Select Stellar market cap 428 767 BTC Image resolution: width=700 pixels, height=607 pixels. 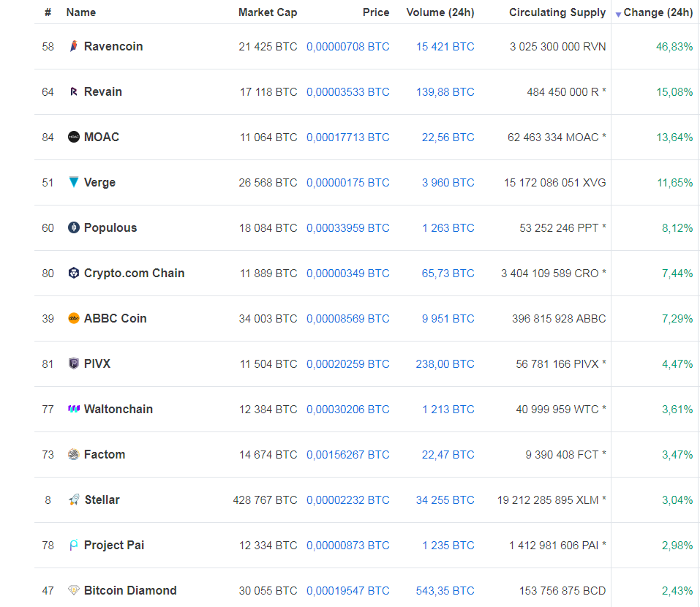pos(266,500)
